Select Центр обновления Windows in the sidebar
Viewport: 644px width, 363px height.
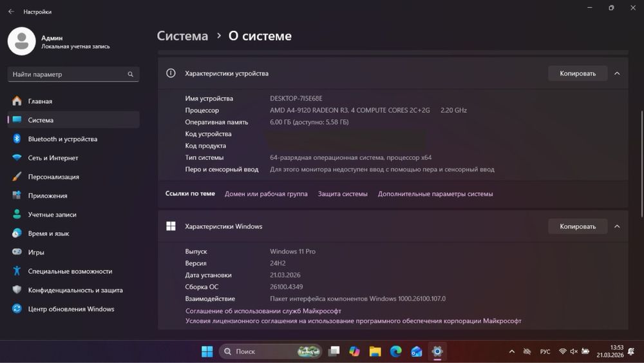[x=73, y=309]
